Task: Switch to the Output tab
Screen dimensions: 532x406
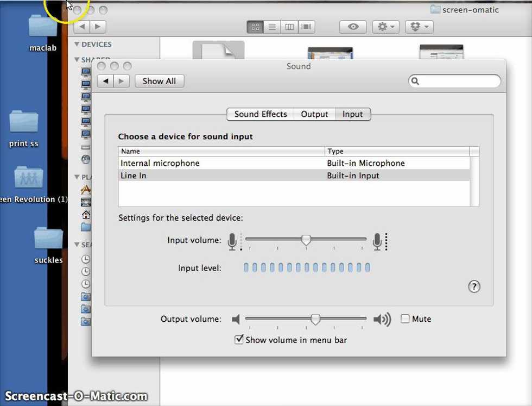Action: (x=314, y=114)
